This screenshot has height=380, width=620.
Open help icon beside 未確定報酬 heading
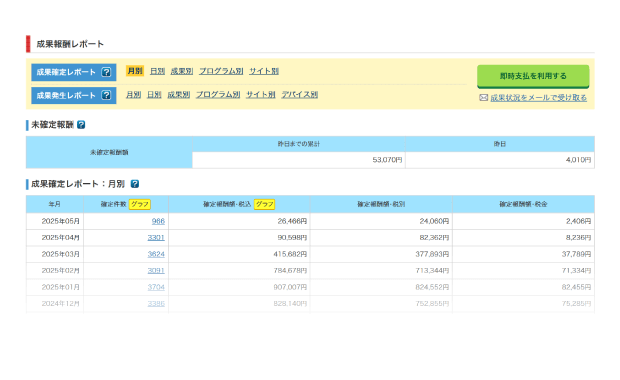(x=81, y=125)
